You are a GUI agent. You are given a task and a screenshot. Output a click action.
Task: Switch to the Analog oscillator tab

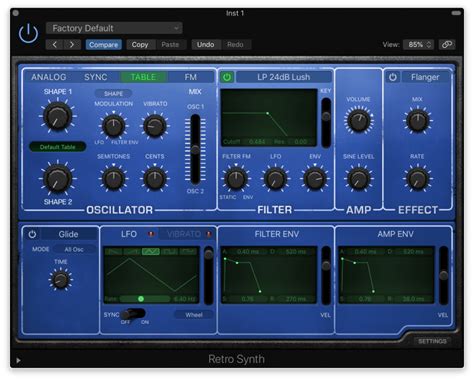pos(49,77)
